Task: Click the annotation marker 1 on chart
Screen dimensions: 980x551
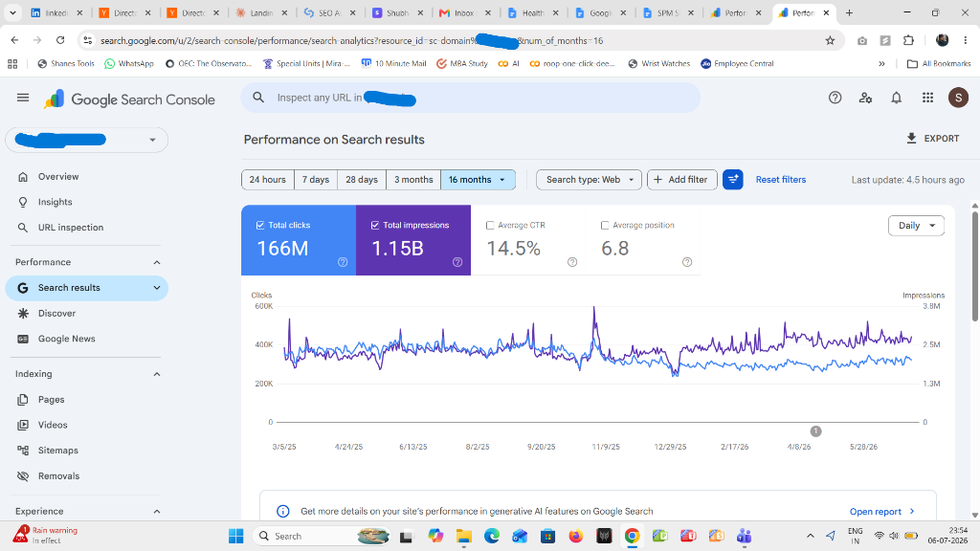Action: pyautogui.click(x=815, y=431)
